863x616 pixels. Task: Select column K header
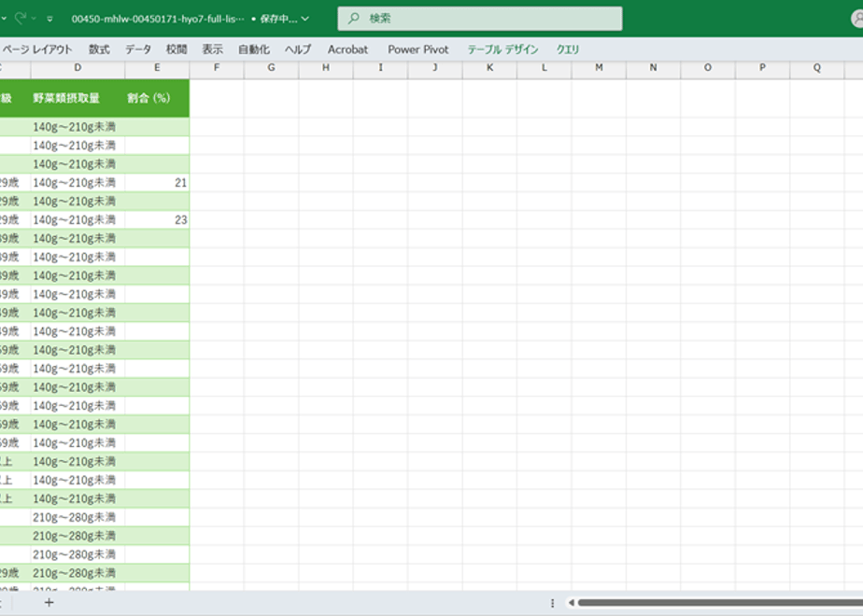pyautogui.click(x=489, y=67)
